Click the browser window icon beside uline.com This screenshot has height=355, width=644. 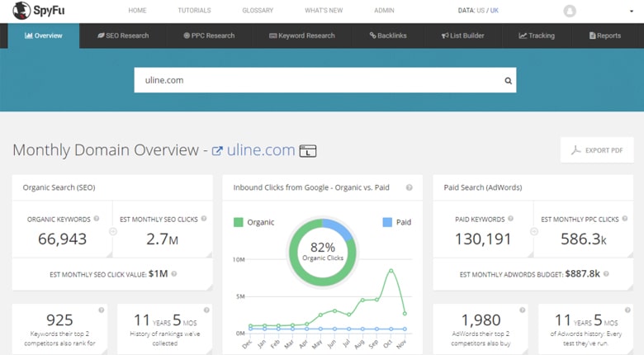pyautogui.click(x=308, y=151)
